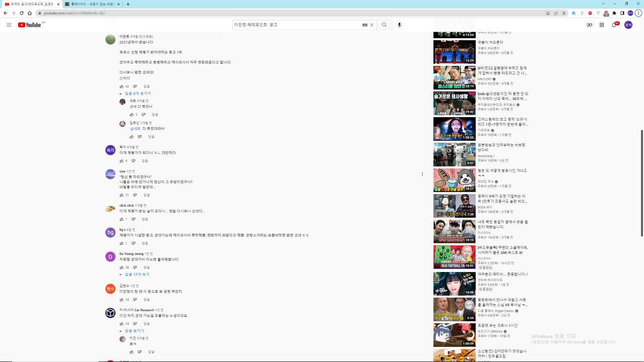Go back with the browser back arrow

pos(5,13)
